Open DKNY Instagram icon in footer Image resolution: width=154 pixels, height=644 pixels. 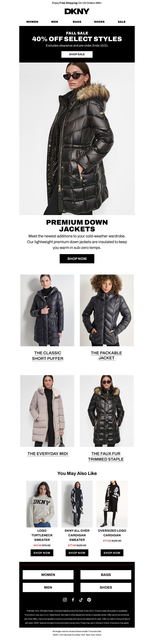pyautogui.click(x=65, y=600)
